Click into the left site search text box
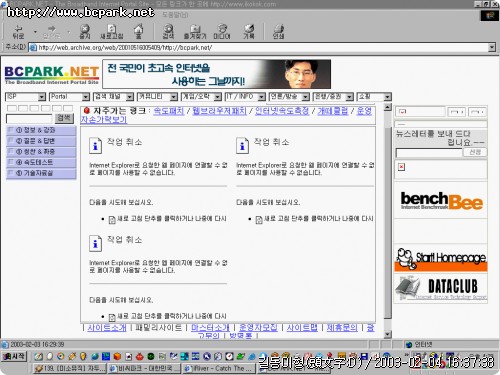Image resolution: width=500 pixels, height=375 pixels. (29, 118)
